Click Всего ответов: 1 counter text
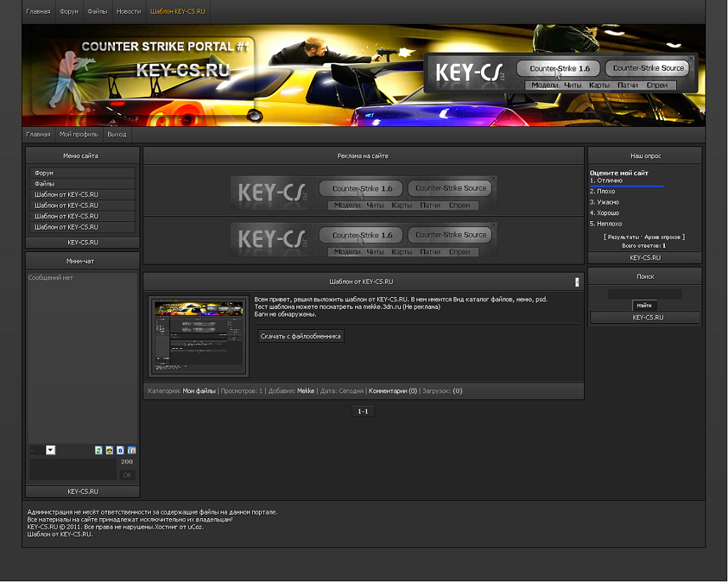This screenshot has width=728, height=582. 644,246
